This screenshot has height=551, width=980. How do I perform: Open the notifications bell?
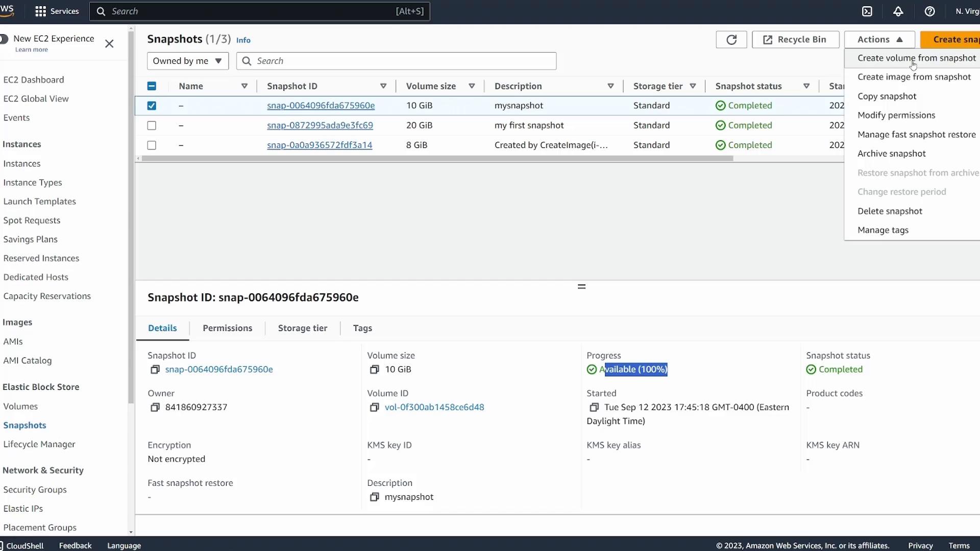898,11
